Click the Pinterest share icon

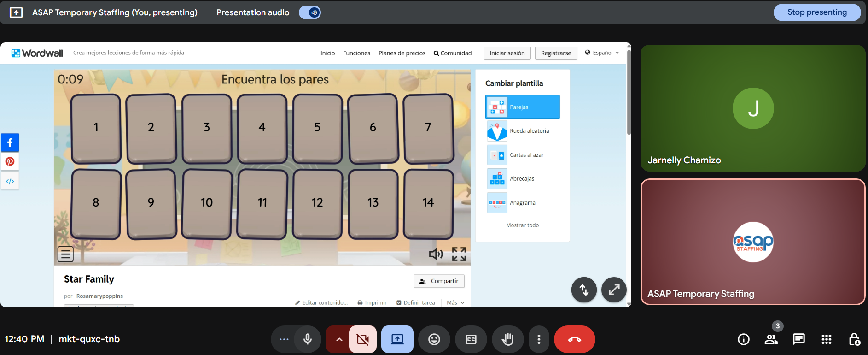[x=10, y=161]
